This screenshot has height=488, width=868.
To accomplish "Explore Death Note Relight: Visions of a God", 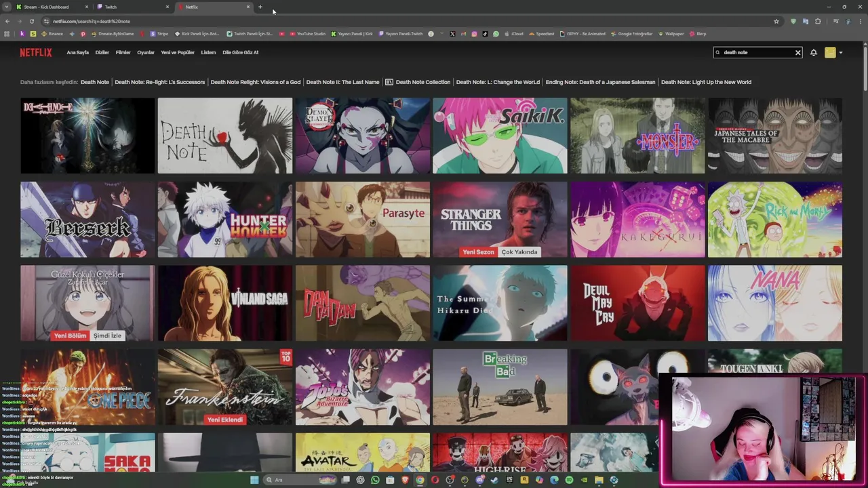I will pyautogui.click(x=256, y=82).
